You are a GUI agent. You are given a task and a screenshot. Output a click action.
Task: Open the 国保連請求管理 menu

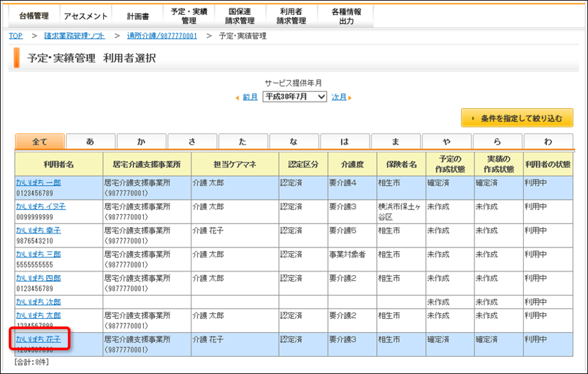coord(240,16)
